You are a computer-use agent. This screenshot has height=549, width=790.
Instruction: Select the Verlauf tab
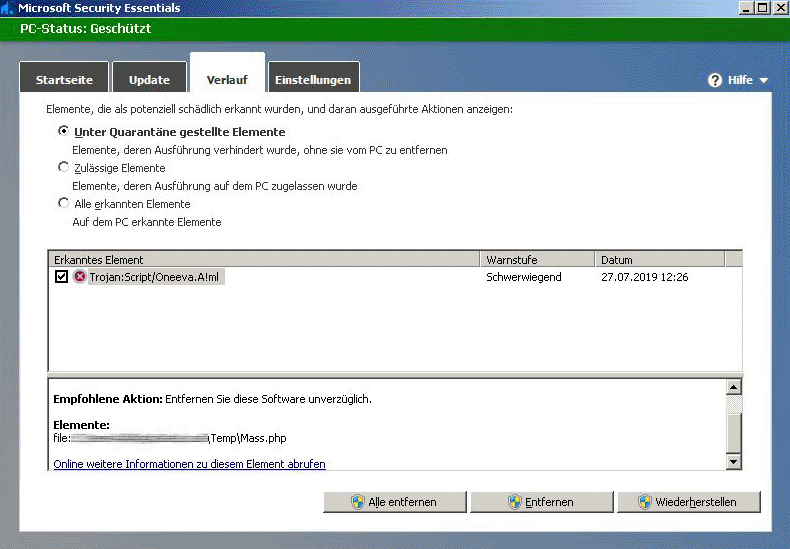pyautogui.click(x=227, y=73)
